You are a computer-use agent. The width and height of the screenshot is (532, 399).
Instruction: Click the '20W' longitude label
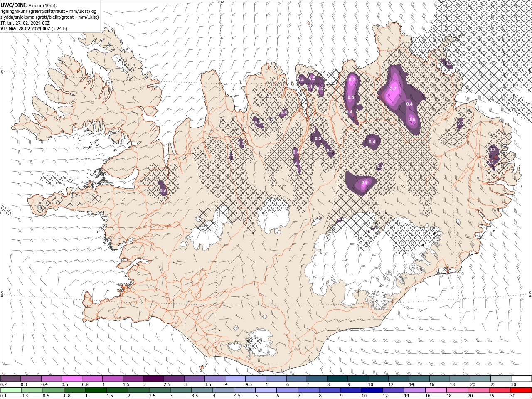point(221,2)
